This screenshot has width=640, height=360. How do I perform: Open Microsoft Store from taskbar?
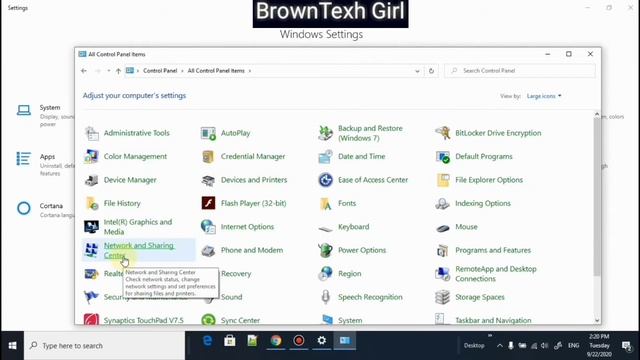230,340
